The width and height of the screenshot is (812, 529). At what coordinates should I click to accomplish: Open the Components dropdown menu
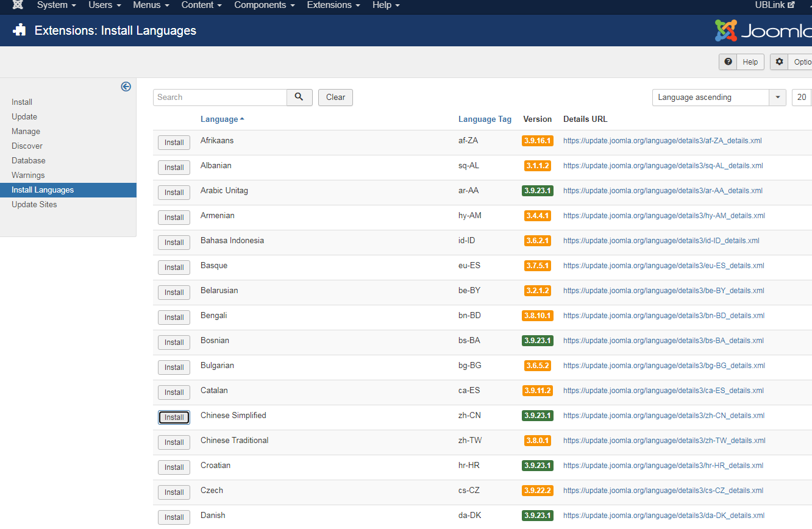(264, 5)
